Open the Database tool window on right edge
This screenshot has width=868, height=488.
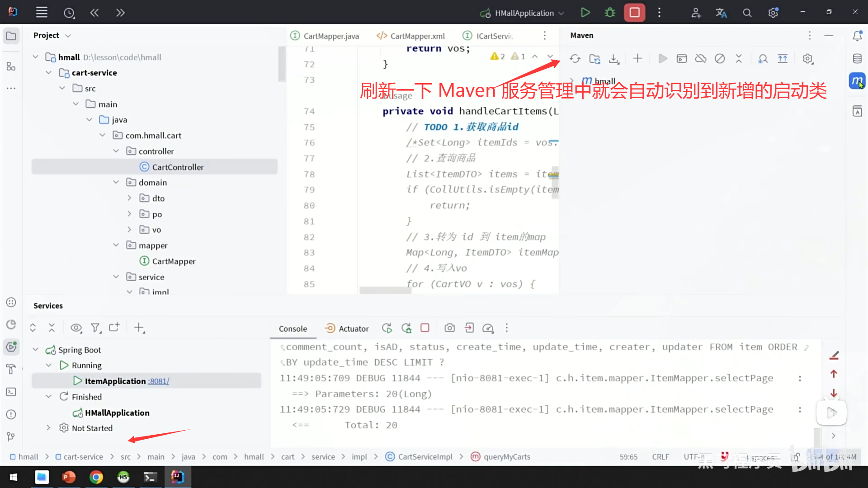coord(857,58)
